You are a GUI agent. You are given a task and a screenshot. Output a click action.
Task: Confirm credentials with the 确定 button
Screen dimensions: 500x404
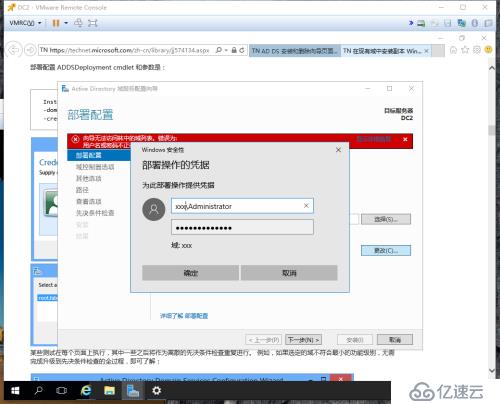190,273
